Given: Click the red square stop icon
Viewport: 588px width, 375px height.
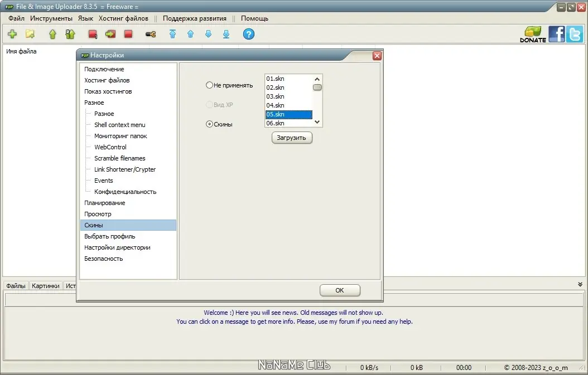Looking at the screenshot, I should [x=128, y=34].
